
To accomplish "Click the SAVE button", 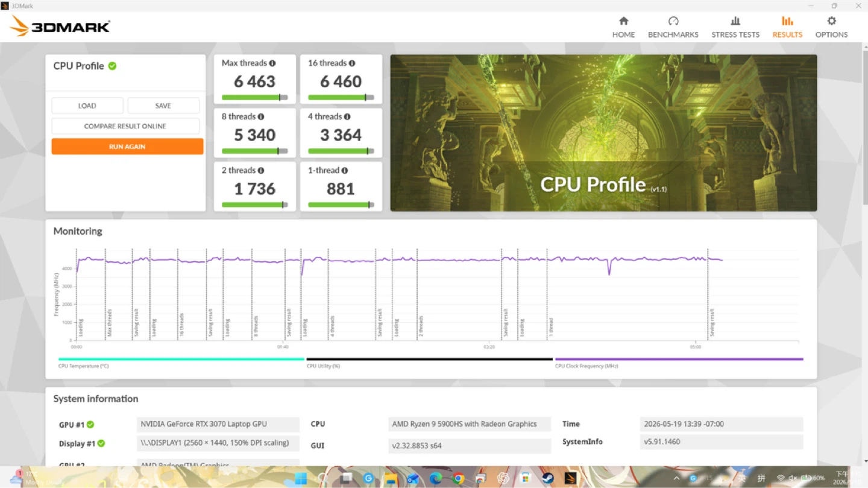I will point(163,106).
